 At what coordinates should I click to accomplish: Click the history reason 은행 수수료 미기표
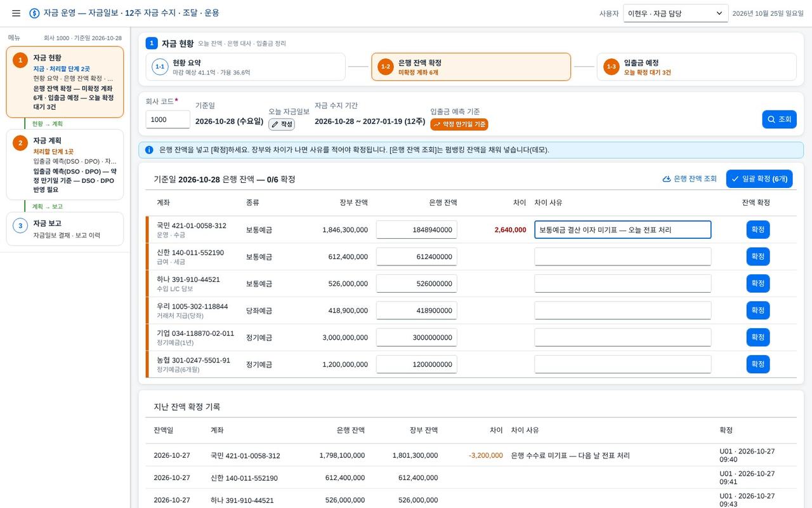(x=570, y=455)
